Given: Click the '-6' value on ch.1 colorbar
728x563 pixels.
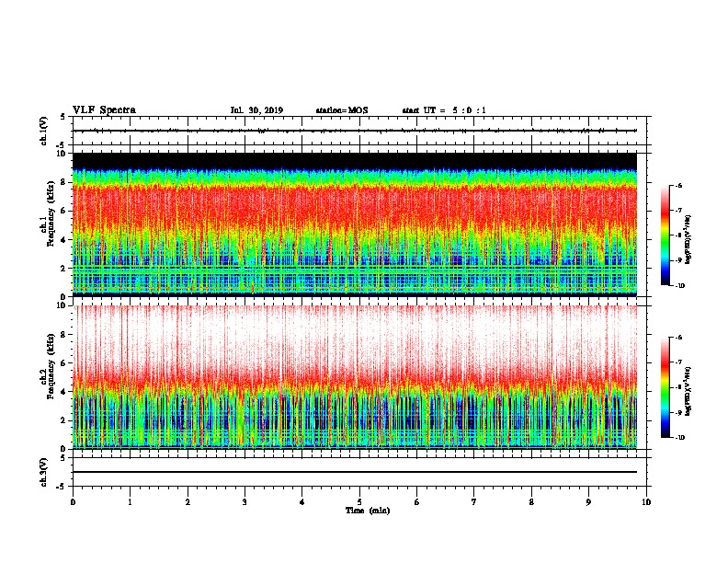Looking at the screenshot, I should (x=678, y=186).
